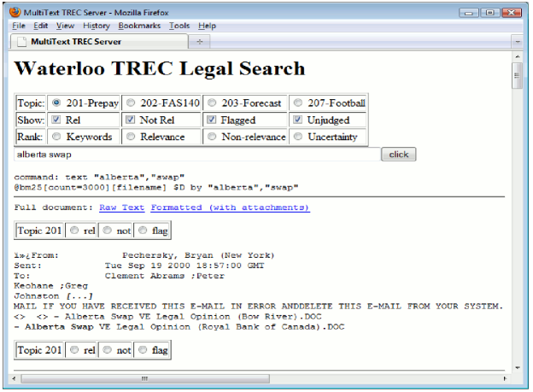Mark lower Topic 201 as not
The height and width of the screenshot is (392, 533).
pyautogui.click(x=108, y=349)
